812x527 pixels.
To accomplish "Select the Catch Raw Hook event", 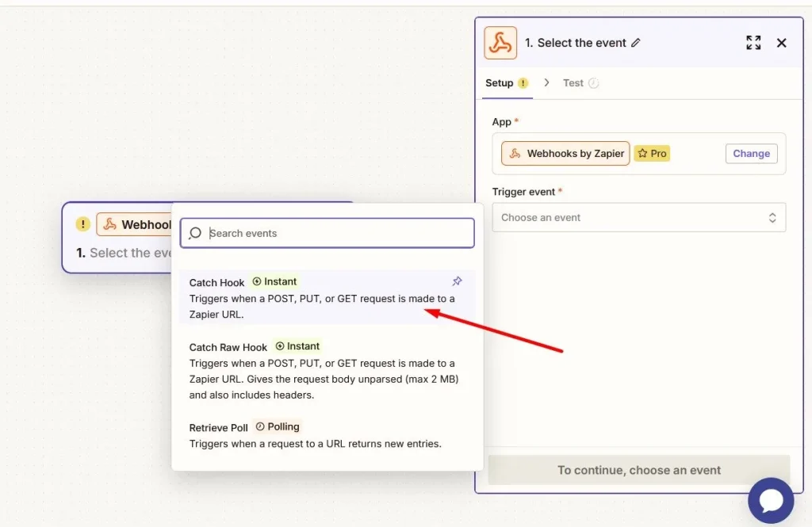I will (327, 371).
